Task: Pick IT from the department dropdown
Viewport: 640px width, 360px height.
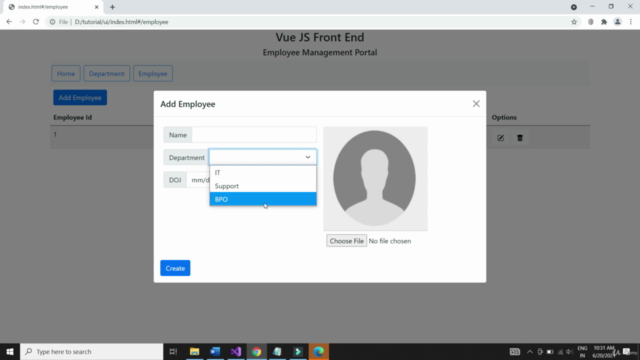Action: coord(263,172)
